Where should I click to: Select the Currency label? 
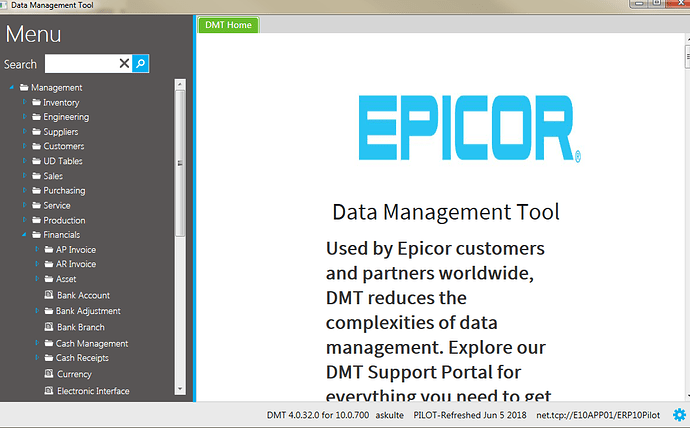(74, 374)
